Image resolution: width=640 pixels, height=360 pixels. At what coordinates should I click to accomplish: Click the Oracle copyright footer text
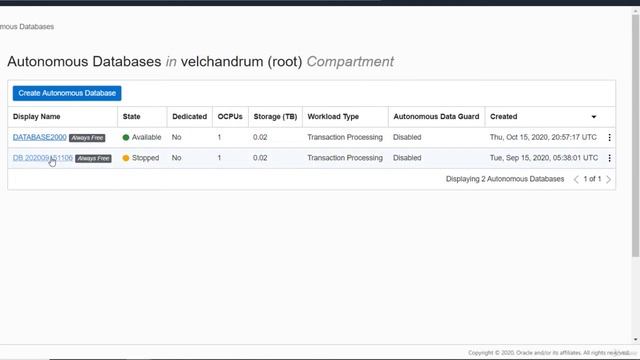coord(549,353)
